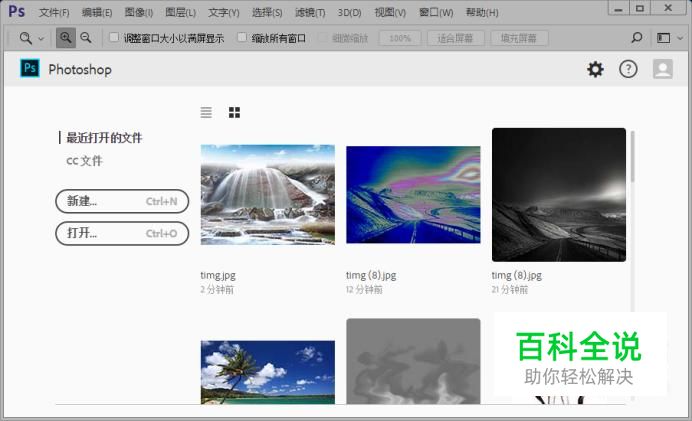
Task: Select 最近打开的文件 in sidebar
Action: click(x=104, y=138)
